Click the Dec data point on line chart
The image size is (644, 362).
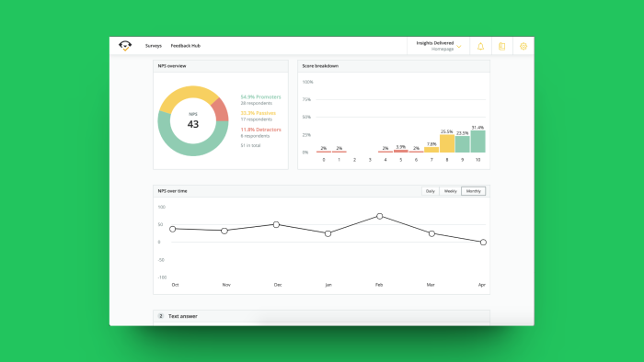[276, 225]
